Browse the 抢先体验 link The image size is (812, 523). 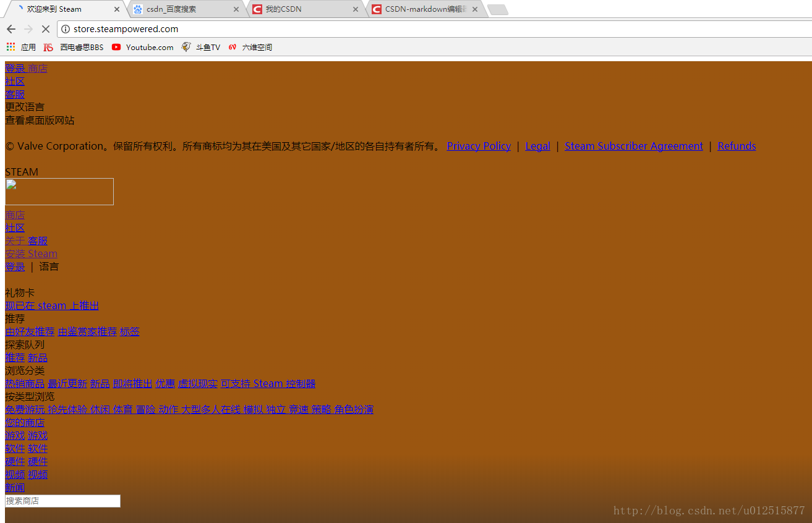pos(67,409)
